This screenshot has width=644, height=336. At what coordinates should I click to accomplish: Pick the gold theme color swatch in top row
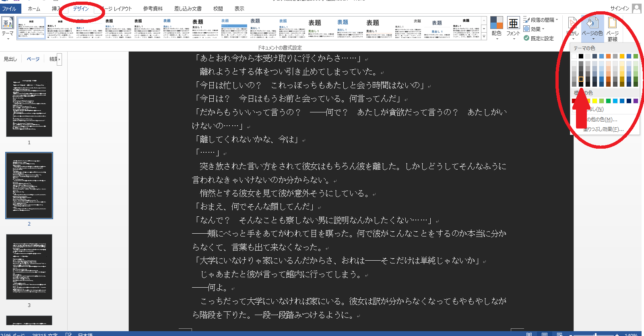pyautogui.click(x=622, y=56)
